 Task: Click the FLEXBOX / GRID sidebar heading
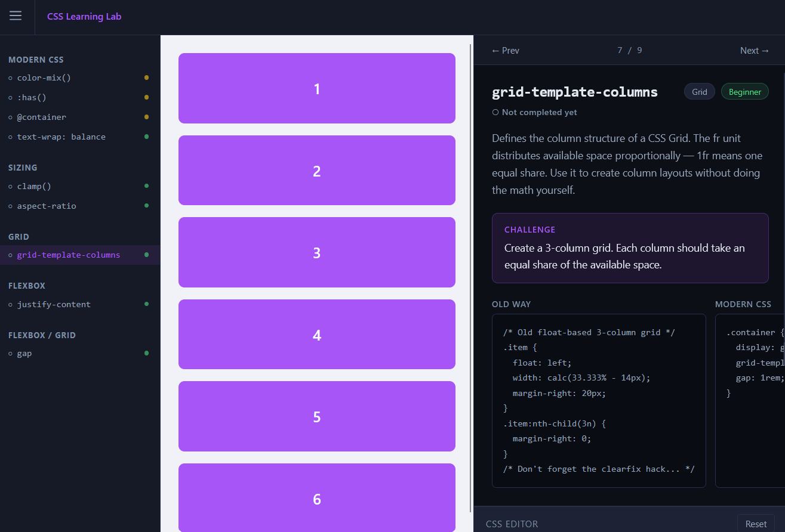(42, 335)
